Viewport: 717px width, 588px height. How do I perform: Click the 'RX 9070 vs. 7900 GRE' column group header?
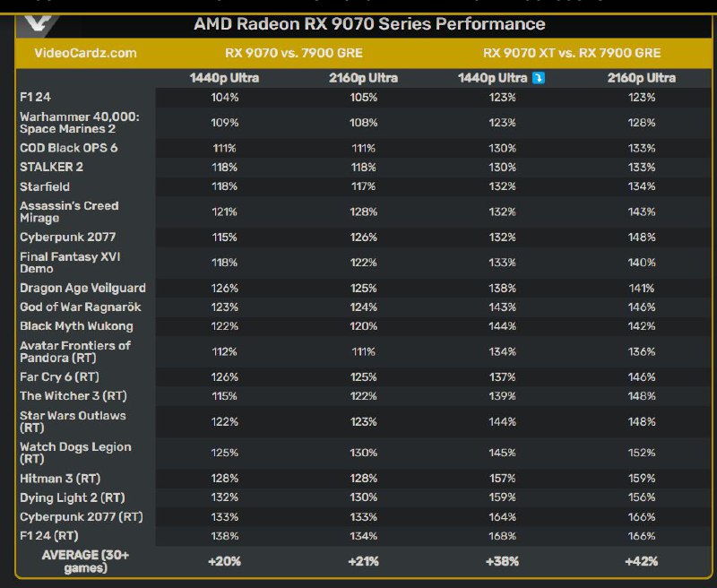[x=294, y=53]
